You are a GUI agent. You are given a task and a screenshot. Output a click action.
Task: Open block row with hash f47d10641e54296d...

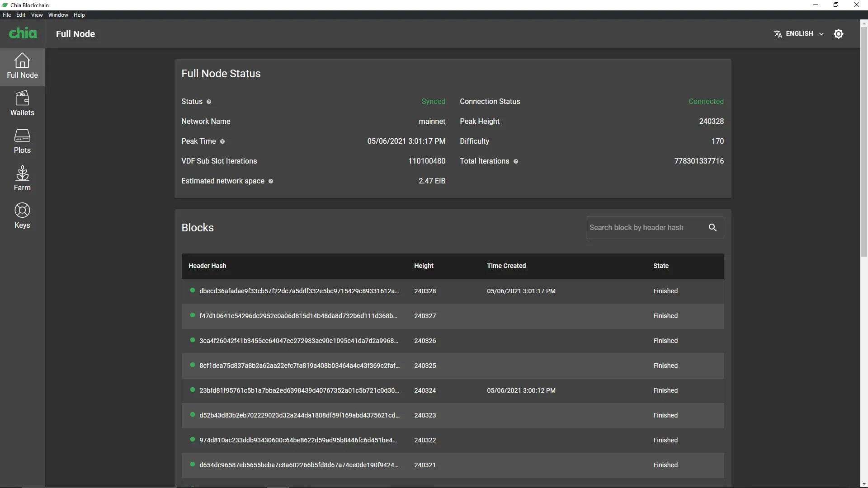[453, 316]
